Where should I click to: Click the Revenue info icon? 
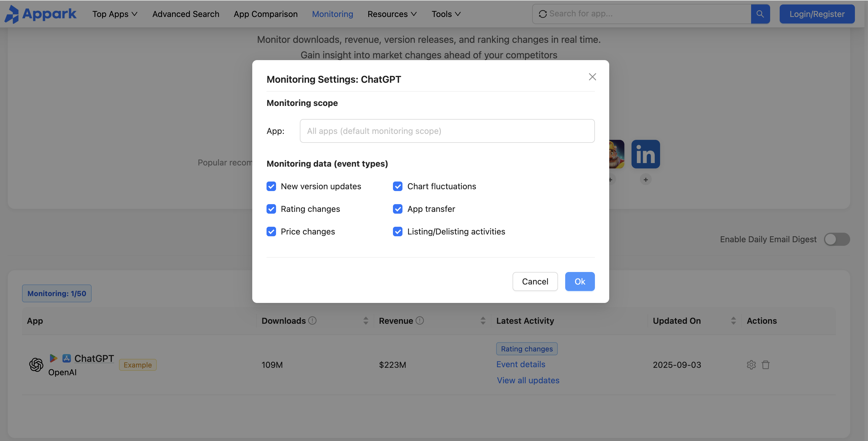419,321
